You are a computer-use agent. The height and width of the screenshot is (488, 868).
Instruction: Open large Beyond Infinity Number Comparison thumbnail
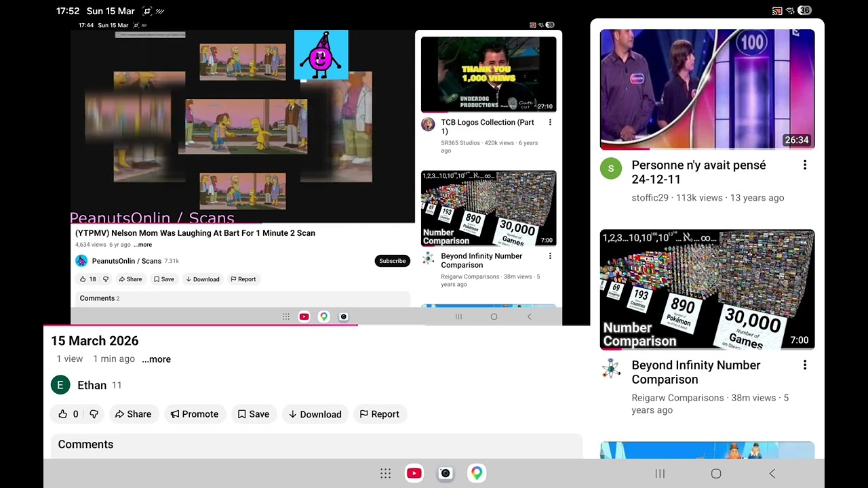[x=707, y=289]
